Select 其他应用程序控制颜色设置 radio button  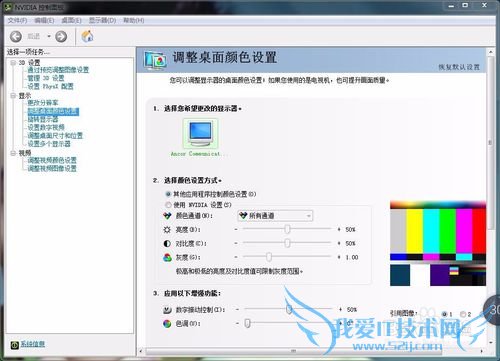pyautogui.click(x=168, y=194)
